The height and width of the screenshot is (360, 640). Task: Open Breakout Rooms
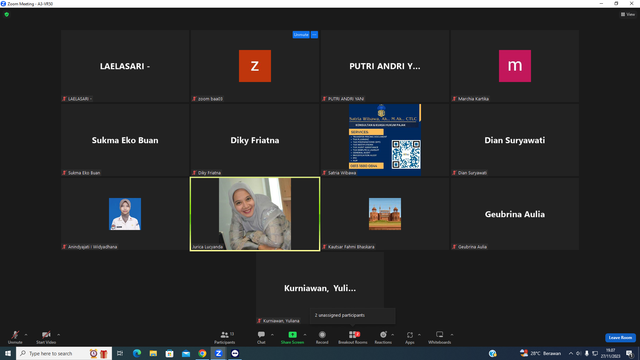click(x=353, y=337)
